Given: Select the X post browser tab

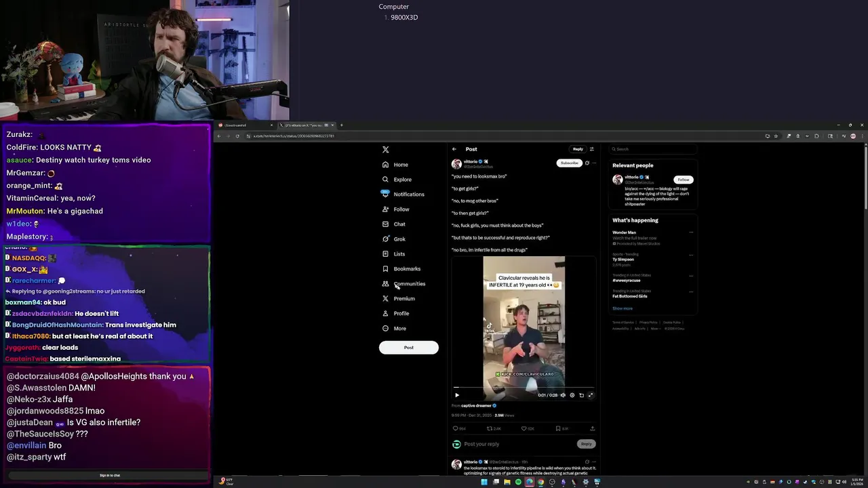Looking at the screenshot, I should (307, 125).
